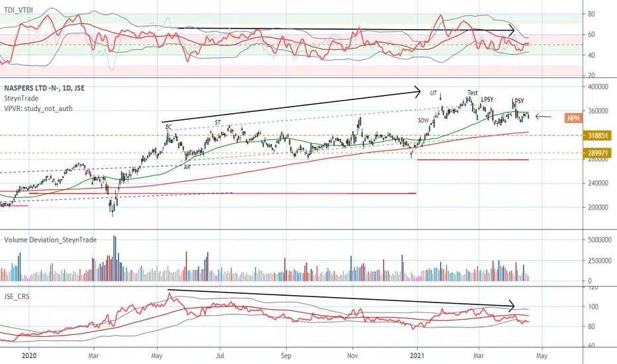Select the NASPERS LTD -N-, 1D, JSE title
The height and width of the screenshot is (364, 617).
point(44,88)
